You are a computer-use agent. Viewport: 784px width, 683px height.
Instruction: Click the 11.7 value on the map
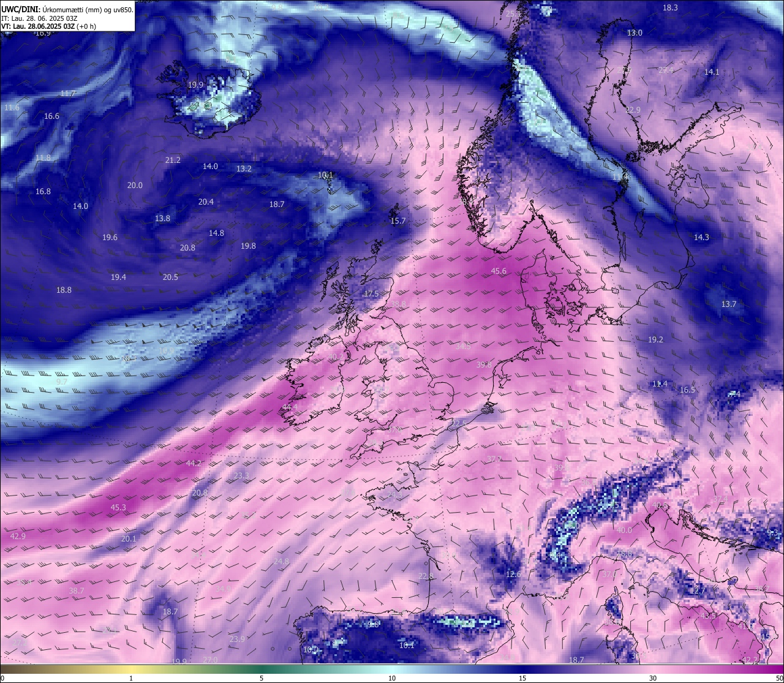pos(68,94)
